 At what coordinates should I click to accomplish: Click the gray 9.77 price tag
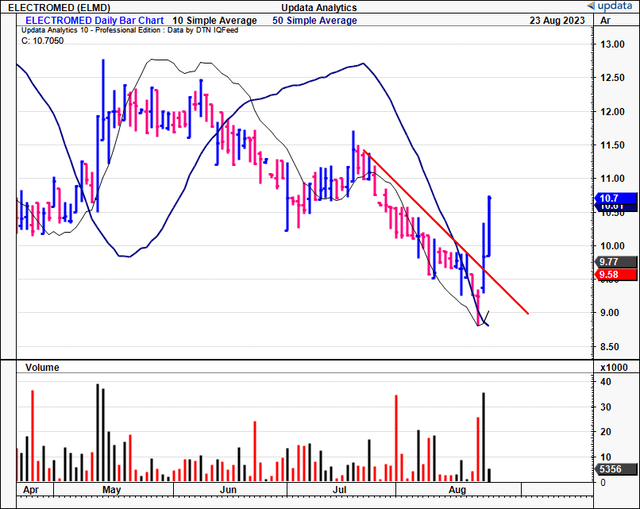click(x=616, y=262)
